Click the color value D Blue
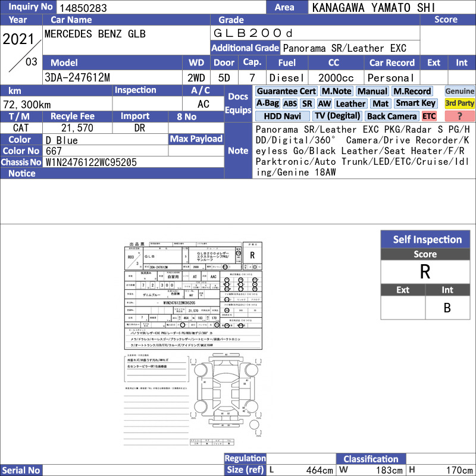The width and height of the screenshot is (476, 476). [x=62, y=140]
